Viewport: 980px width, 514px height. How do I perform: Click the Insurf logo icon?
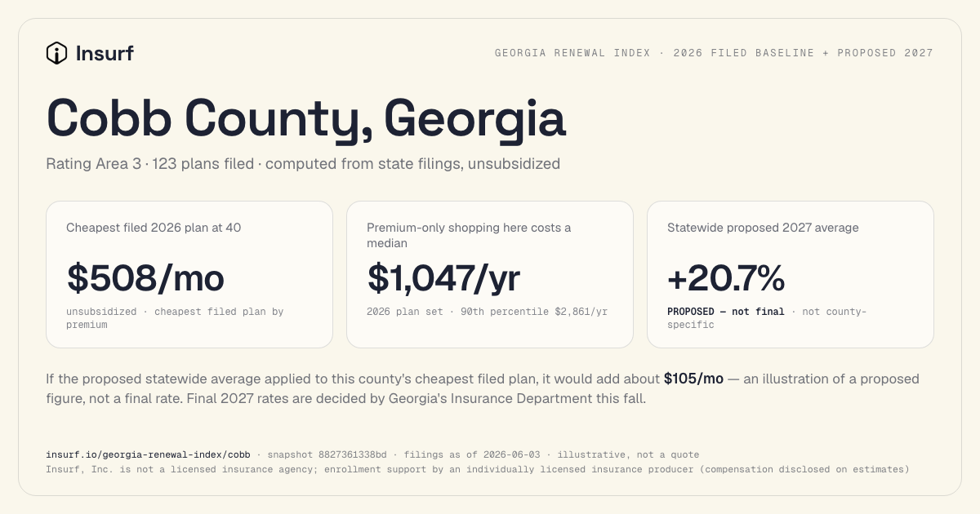click(x=56, y=53)
